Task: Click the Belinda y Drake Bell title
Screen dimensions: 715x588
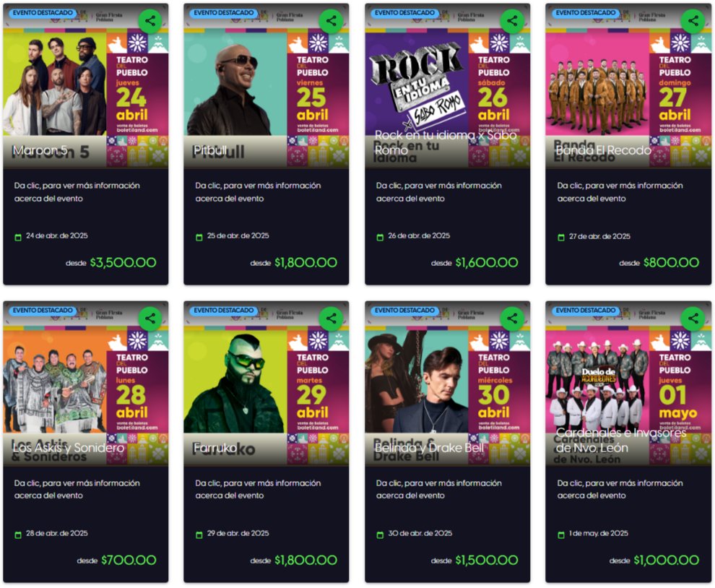Action: point(428,447)
